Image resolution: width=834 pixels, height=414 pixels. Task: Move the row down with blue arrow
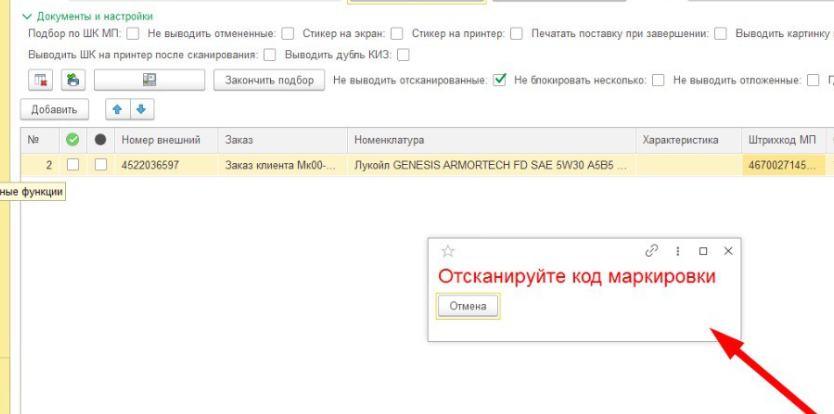[141, 110]
